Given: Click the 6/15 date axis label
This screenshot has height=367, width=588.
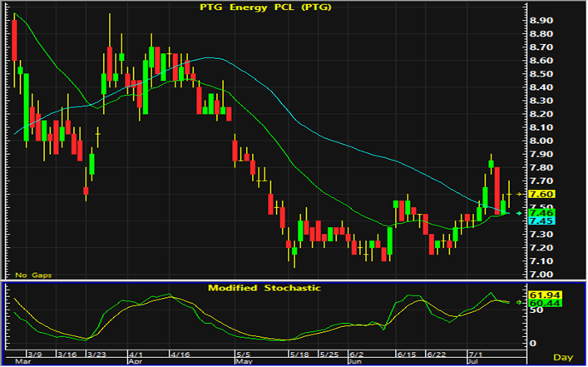Looking at the screenshot, I should pos(406,355).
